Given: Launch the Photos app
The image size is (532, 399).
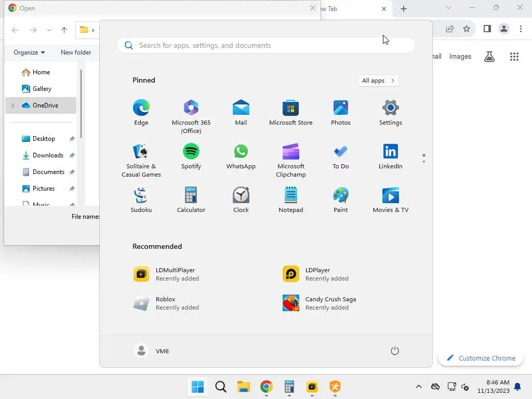Looking at the screenshot, I should (341, 113).
